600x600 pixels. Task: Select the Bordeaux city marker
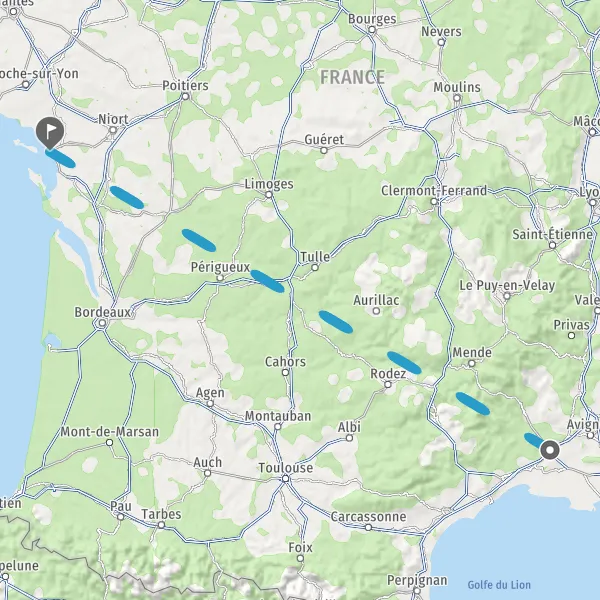[102, 323]
